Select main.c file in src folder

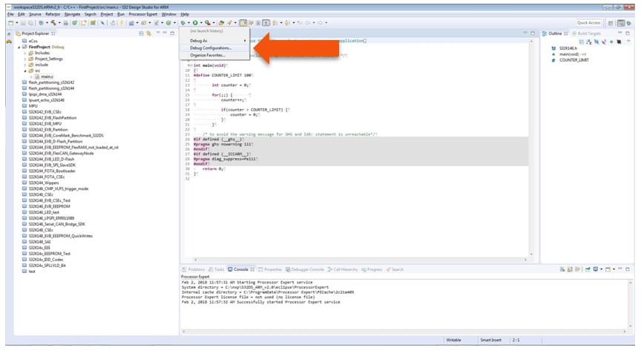[x=46, y=76]
